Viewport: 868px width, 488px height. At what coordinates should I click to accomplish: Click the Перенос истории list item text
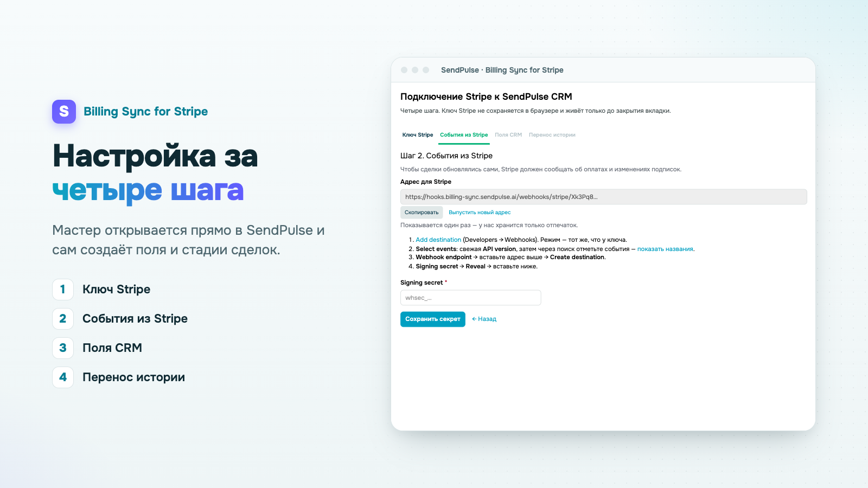[133, 377]
